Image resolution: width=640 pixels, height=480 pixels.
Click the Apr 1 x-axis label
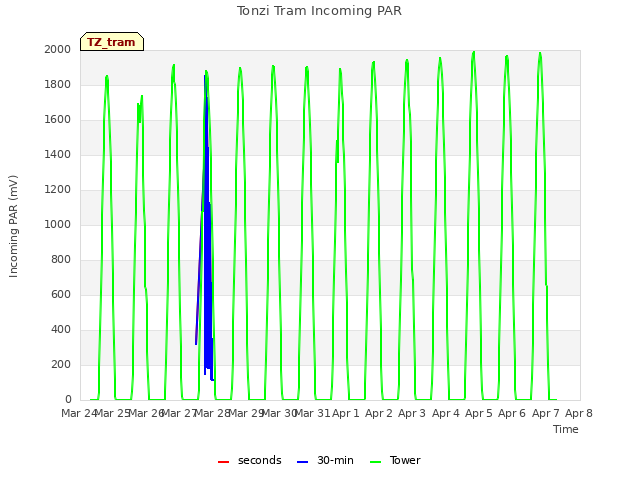346,413
